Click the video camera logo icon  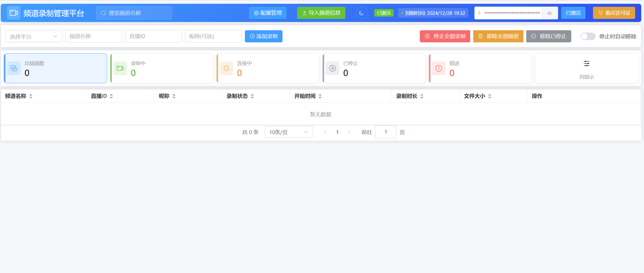click(x=13, y=13)
